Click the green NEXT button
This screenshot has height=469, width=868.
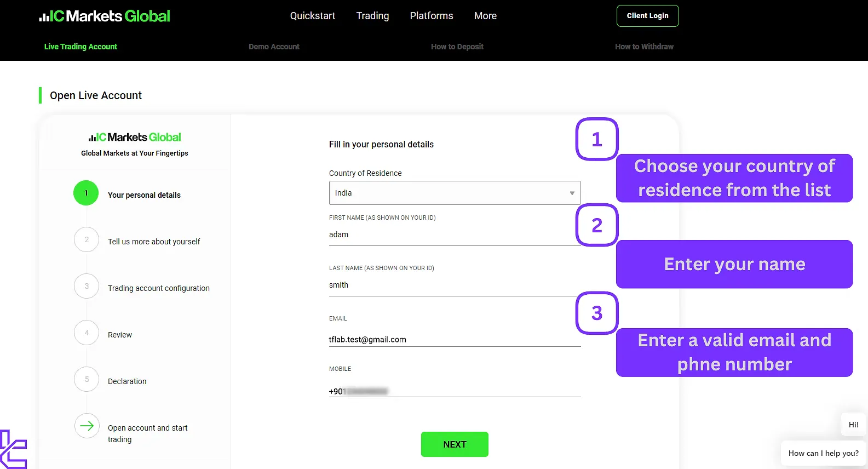pyautogui.click(x=455, y=444)
